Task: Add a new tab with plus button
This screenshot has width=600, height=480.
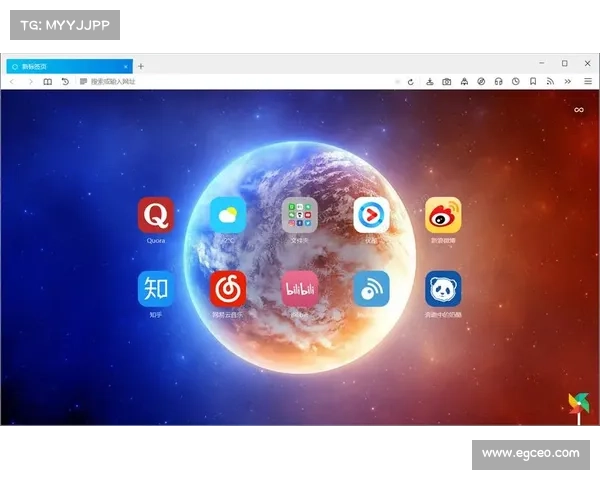Action: click(x=141, y=66)
